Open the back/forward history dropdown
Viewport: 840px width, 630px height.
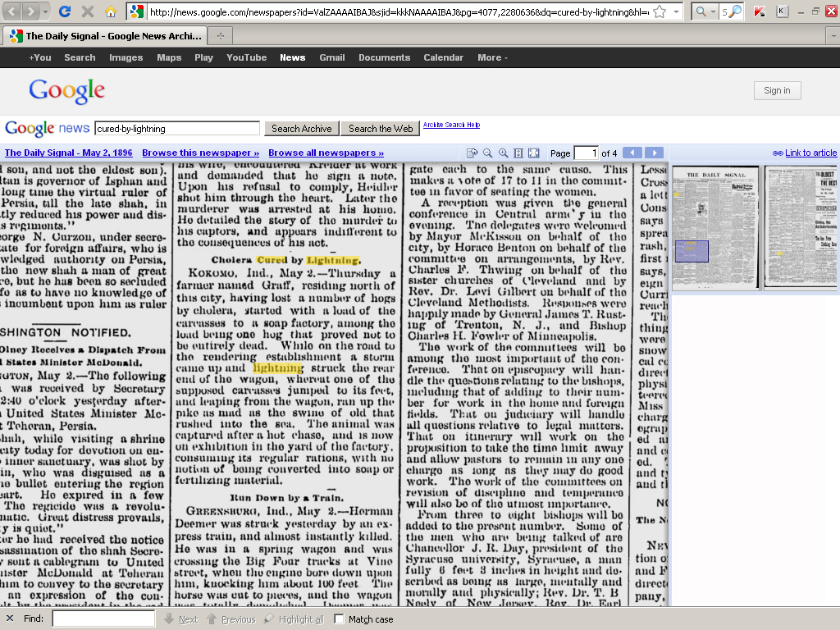pyautogui.click(x=46, y=11)
